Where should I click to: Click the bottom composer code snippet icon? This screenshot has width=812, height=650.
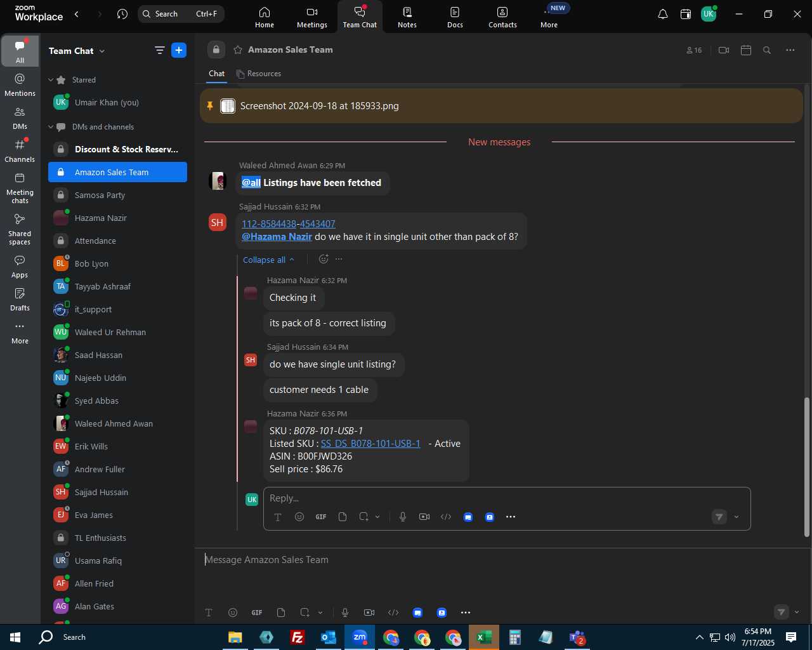[393, 613]
